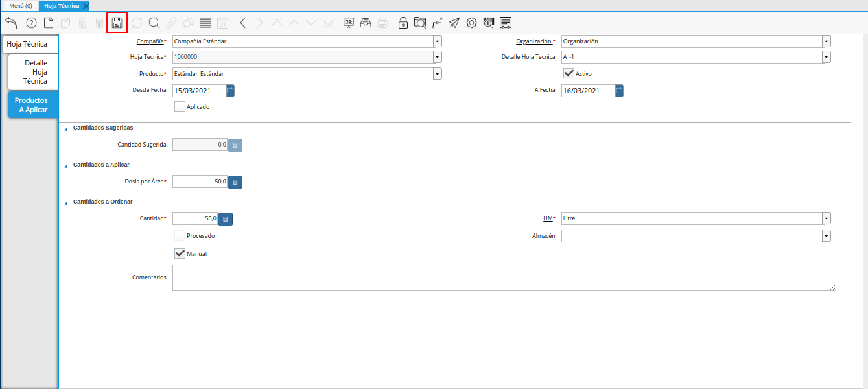This screenshot has height=389, width=868.
Task: Open the search magnifier icon
Action: (x=154, y=23)
